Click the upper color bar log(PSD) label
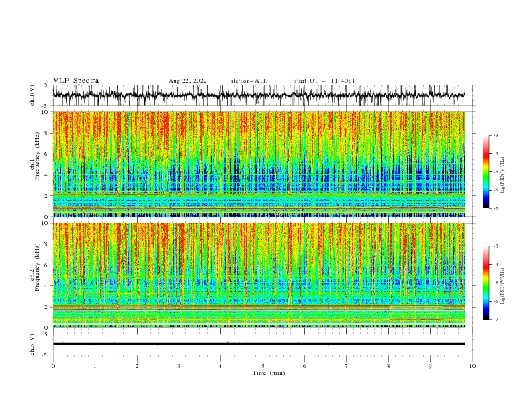 coord(502,175)
